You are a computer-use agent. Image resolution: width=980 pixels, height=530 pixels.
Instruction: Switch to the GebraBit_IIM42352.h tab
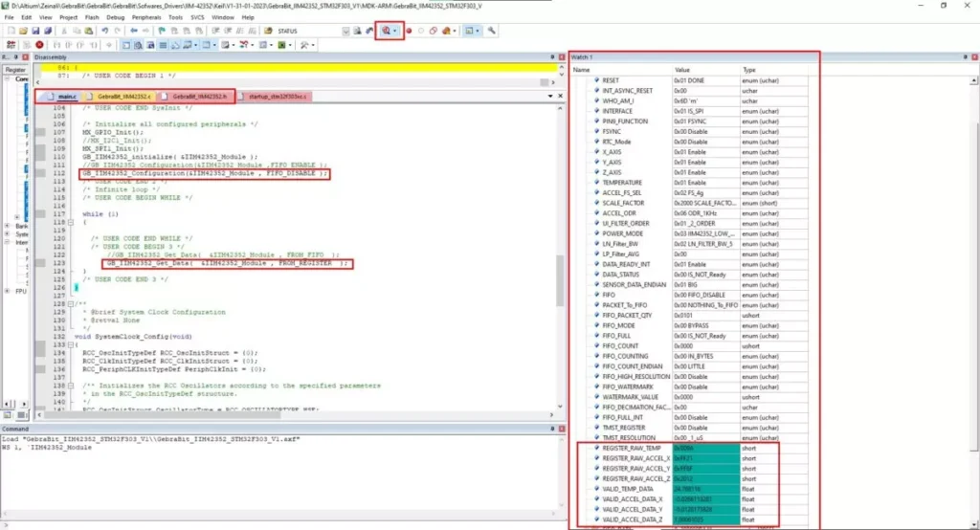[198, 97]
